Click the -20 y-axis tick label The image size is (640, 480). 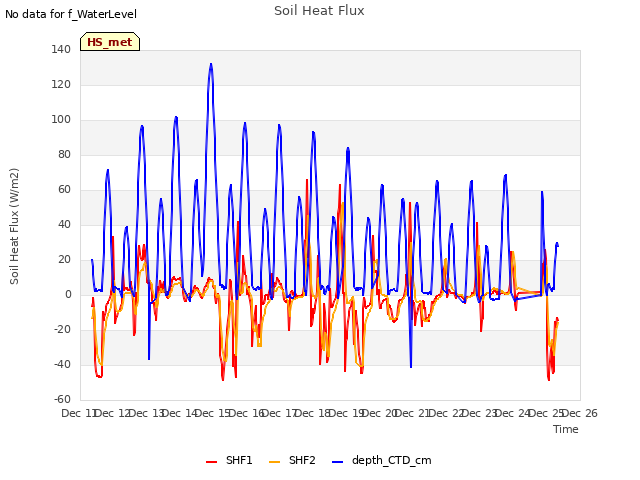[62, 329]
